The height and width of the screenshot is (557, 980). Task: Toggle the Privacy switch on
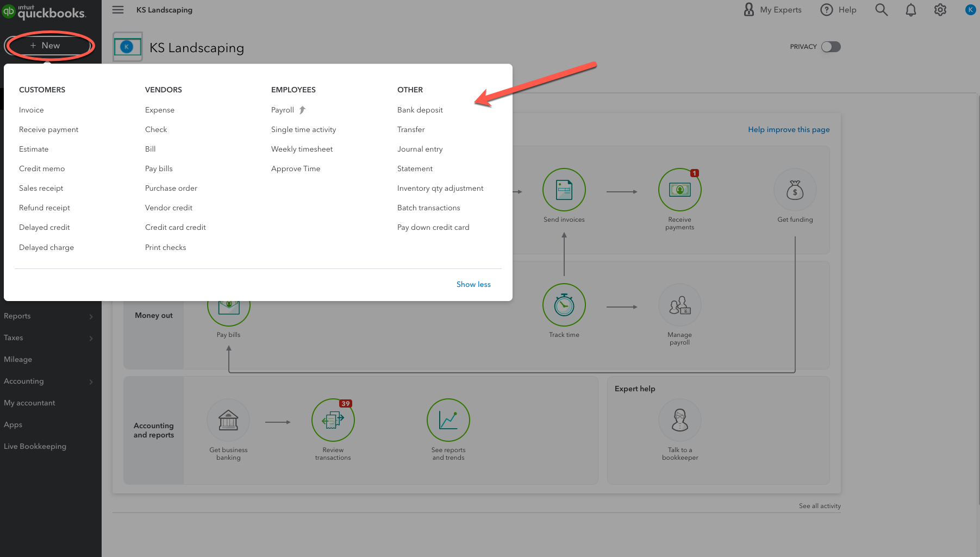831,47
